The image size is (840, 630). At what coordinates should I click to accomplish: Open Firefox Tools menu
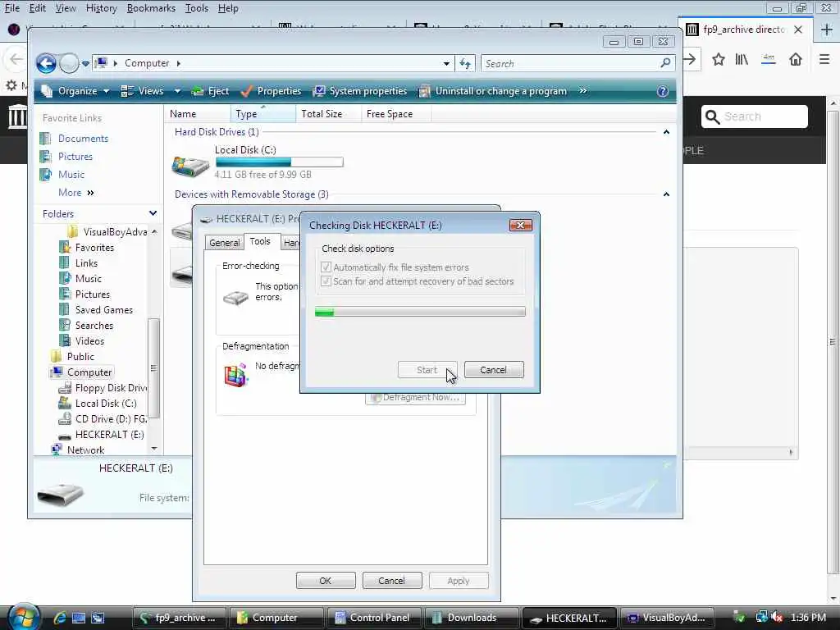(197, 8)
